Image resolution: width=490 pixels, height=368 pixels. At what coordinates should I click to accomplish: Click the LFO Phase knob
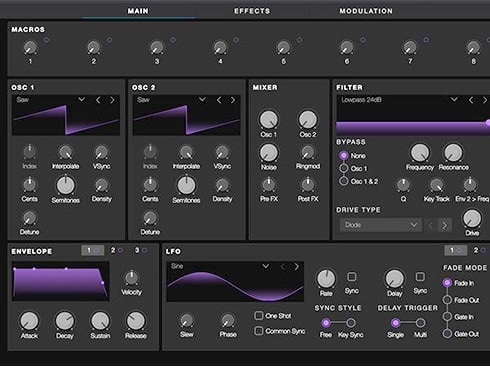pyautogui.click(x=228, y=320)
